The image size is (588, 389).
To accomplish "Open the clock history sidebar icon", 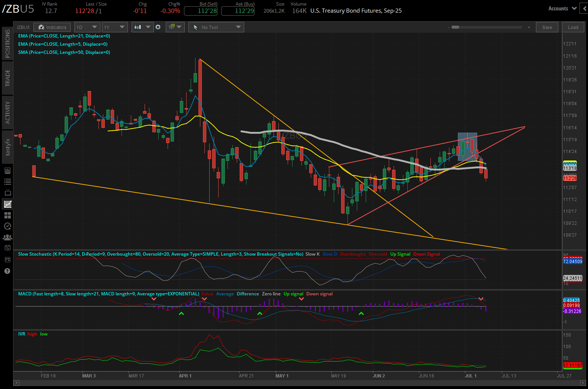I will (x=7, y=226).
